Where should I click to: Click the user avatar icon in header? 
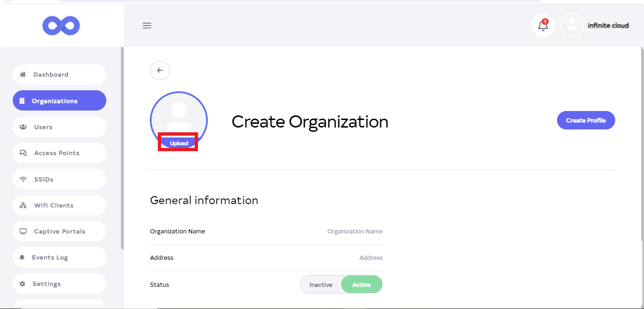point(572,26)
